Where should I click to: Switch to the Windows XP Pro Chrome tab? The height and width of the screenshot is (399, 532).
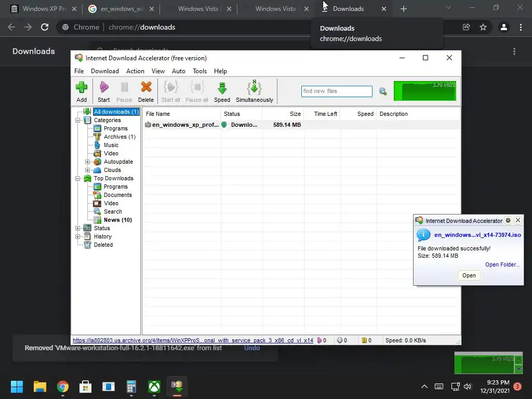click(x=44, y=9)
